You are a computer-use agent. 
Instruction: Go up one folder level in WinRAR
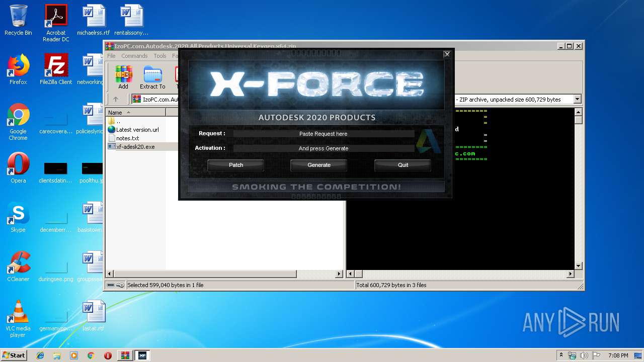[116, 100]
